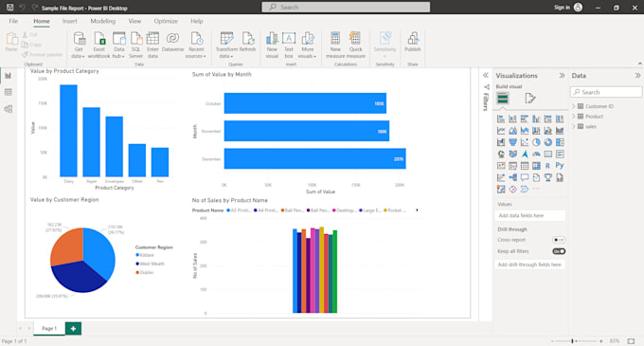This screenshot has width=644, height=346.
Task: Insert a New visual
Action: (272, 46)
